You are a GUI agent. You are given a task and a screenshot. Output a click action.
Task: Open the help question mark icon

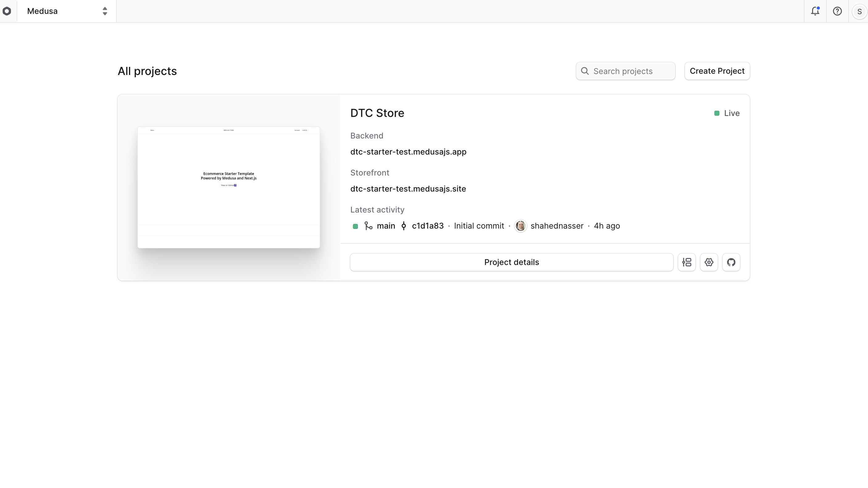(838, 11)
